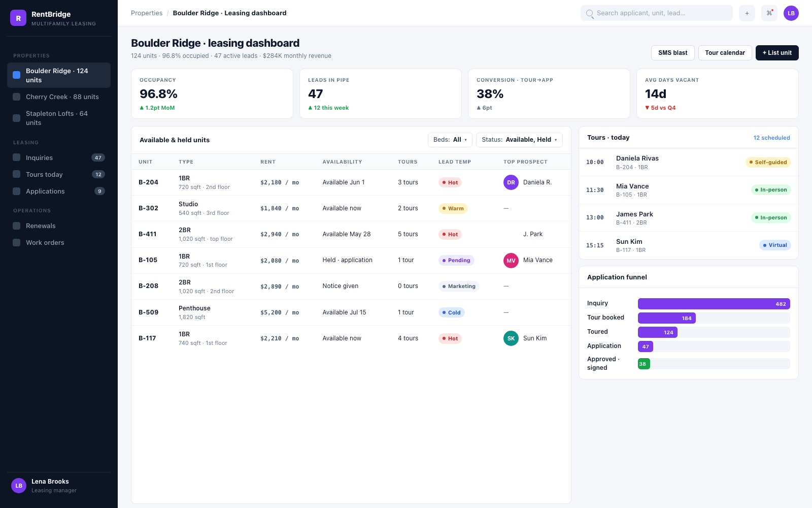Select the Cherry Creek property checkbox square

point(17,97)
